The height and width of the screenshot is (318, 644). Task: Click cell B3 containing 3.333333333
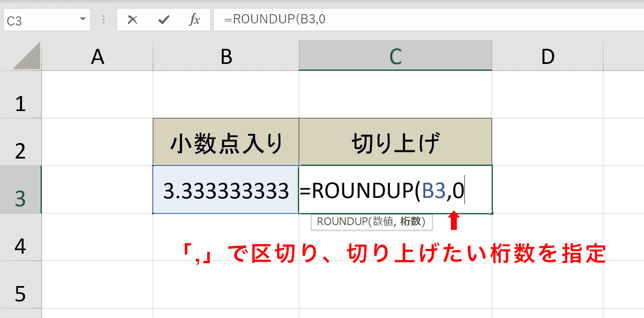click(226, 190)
